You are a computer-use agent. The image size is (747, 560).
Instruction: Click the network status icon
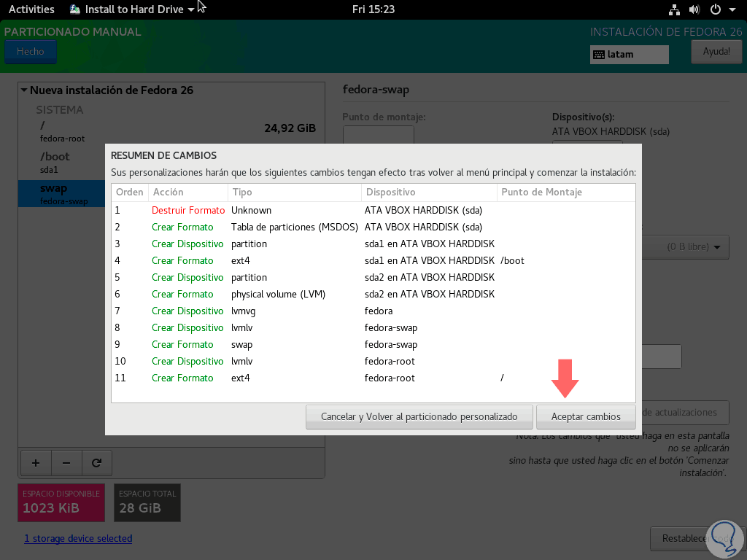tap(674, 9)
